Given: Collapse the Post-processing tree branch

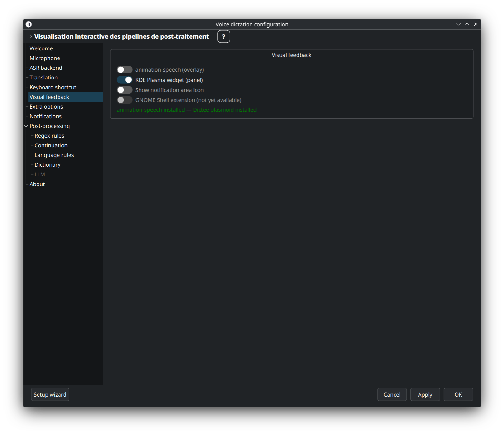Looking at the screenshot, I should pyautogui.click(x=26, y=126).
